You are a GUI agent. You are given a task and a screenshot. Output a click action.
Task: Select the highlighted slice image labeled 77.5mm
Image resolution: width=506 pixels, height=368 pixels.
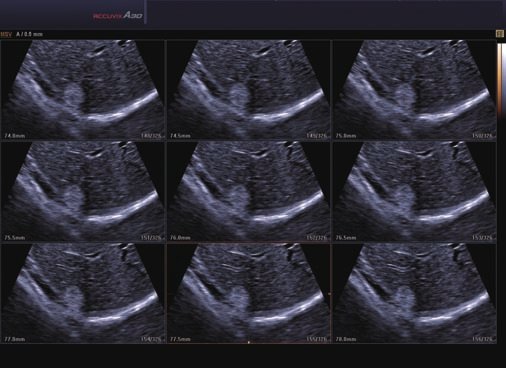pyautogui.click(x=248, y=293)
